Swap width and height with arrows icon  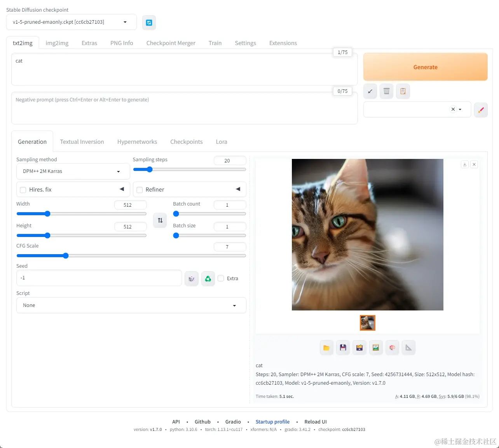click(x=160, y=220)
